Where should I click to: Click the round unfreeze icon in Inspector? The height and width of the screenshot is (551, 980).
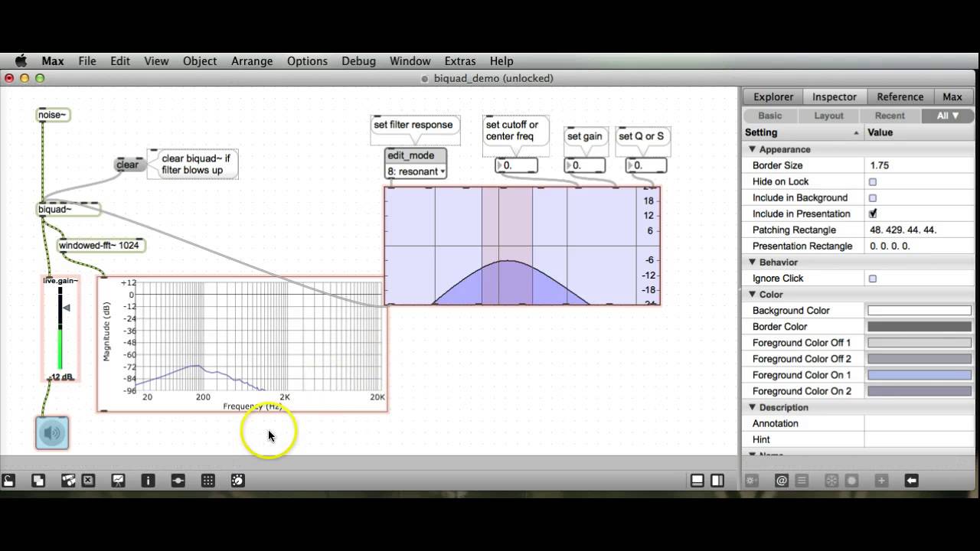(851, 481)
